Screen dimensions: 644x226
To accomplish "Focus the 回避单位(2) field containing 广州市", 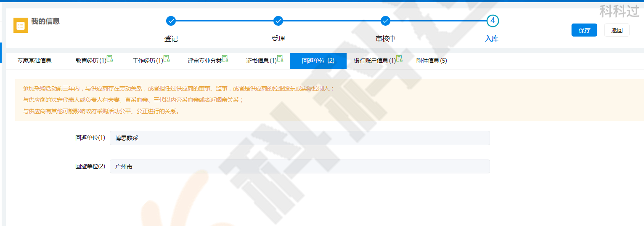I will [x=299, y=166].
